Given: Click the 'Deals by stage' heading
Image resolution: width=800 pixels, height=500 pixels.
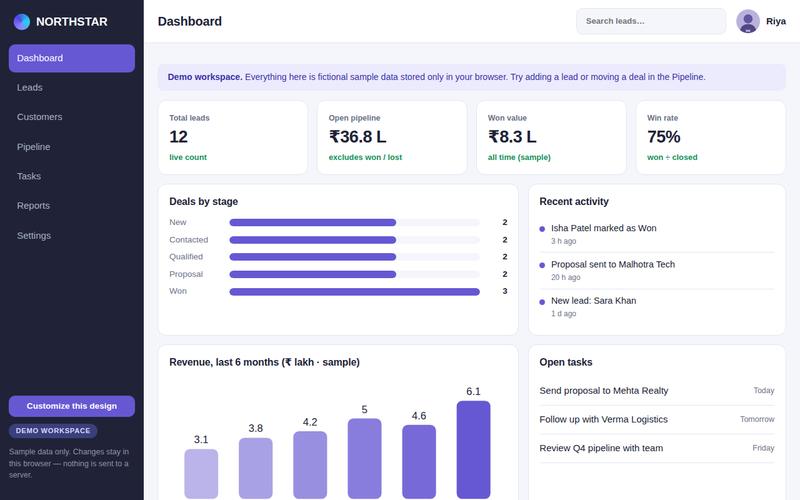Looking at the screenshot, I should (204, 202).
